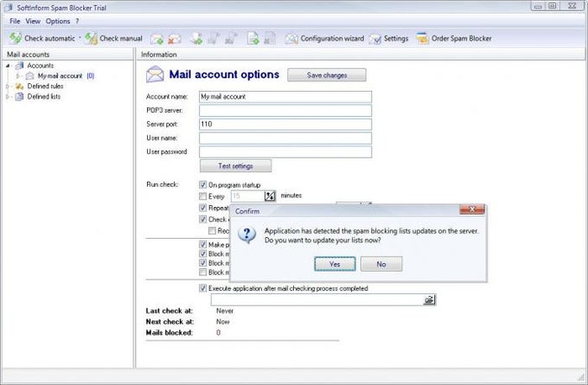Click the Defined lists icon in tree
588x385 pixels.
20,96
